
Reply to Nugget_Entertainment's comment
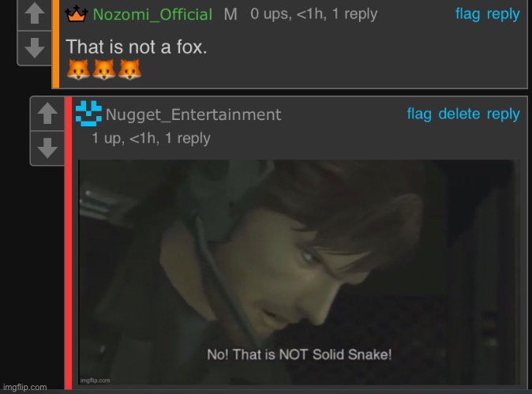click(503, 114)
